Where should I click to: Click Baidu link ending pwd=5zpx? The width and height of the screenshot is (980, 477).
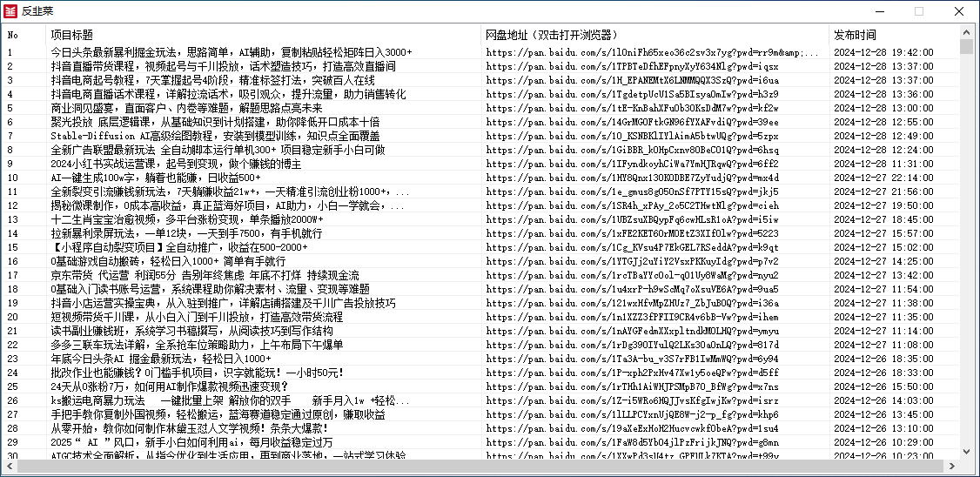point(633,136)
